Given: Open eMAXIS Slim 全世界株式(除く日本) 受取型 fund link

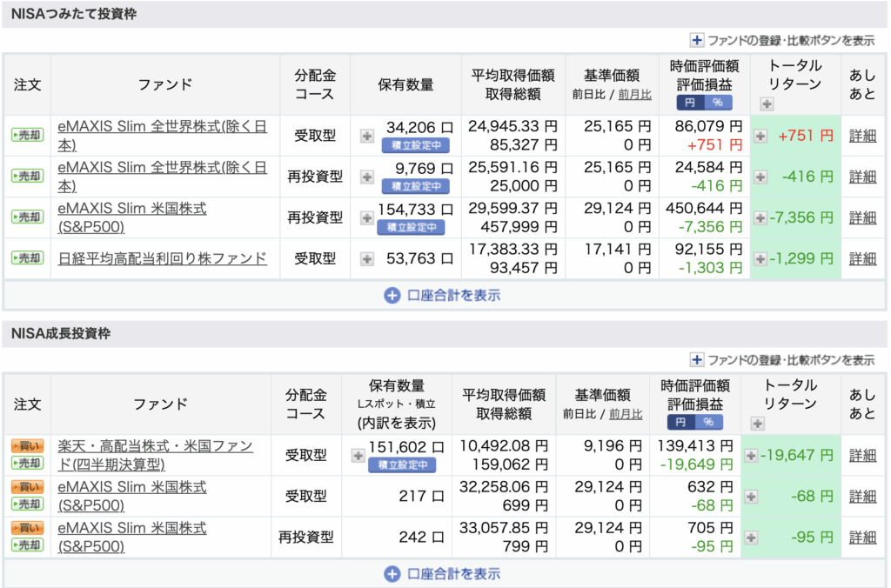Looking at the screenshot, I should coord(163,135).
